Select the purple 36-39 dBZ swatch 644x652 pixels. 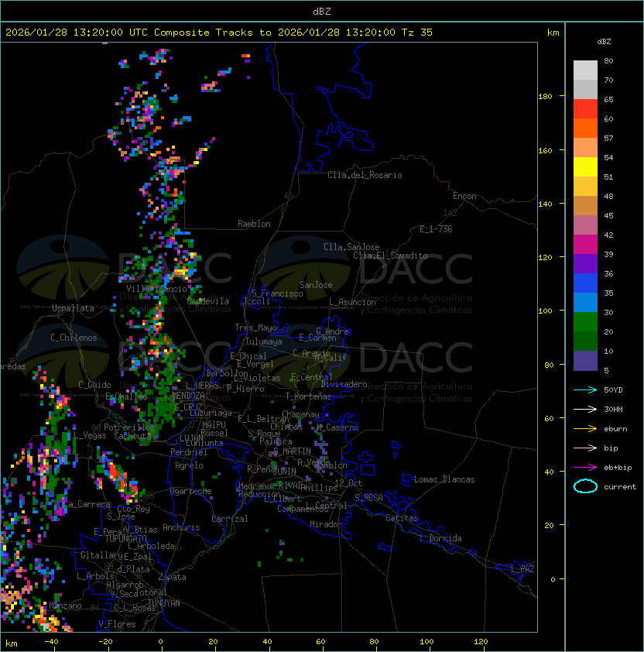[585, 263]
